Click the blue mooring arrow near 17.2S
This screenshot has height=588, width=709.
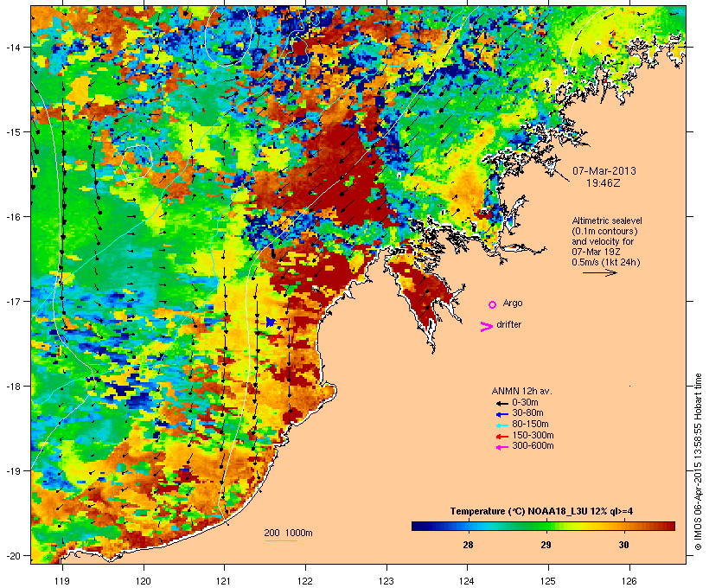tap(271, 322)
